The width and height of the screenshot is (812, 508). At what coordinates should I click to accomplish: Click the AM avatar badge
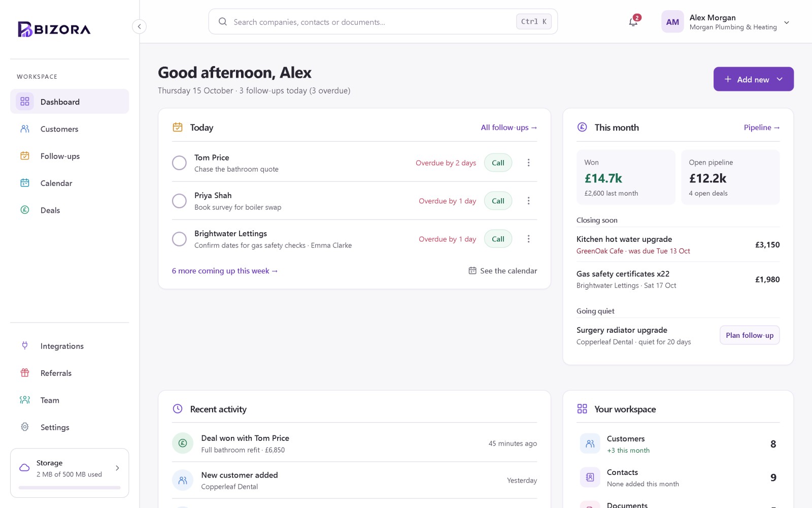click(672, 22)
